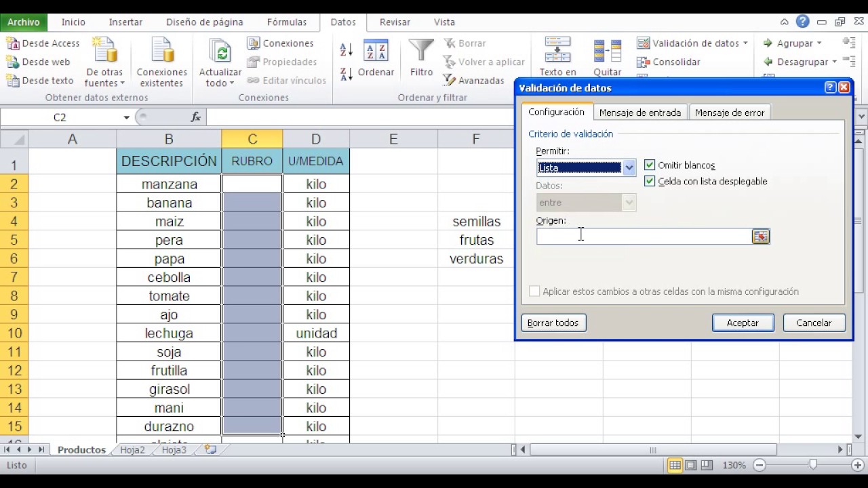Image resolution: width=868 pixels, height=488 pixels.
Task: Uncheck Omitir blancos
Action: pos(650,165)
